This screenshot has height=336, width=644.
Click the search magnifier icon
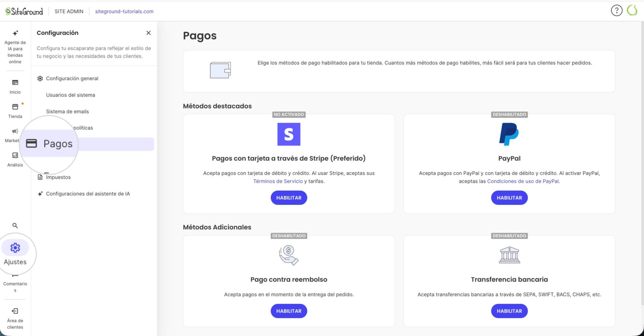point(15,225)
